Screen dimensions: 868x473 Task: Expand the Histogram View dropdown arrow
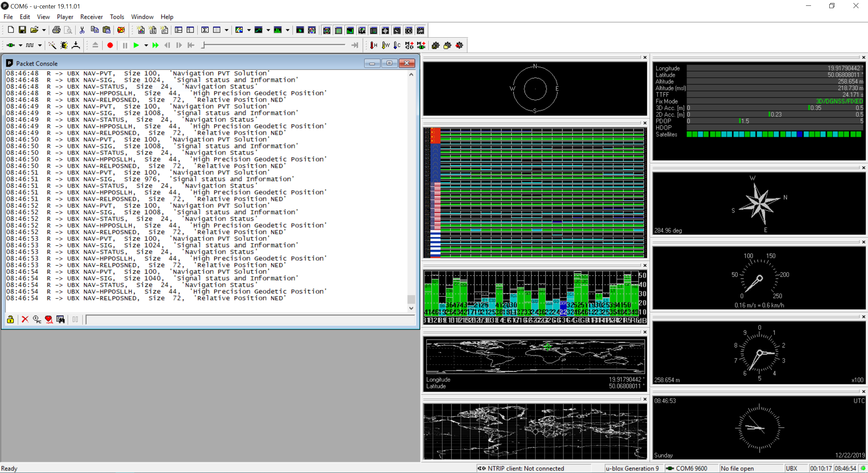coord(288,30)
